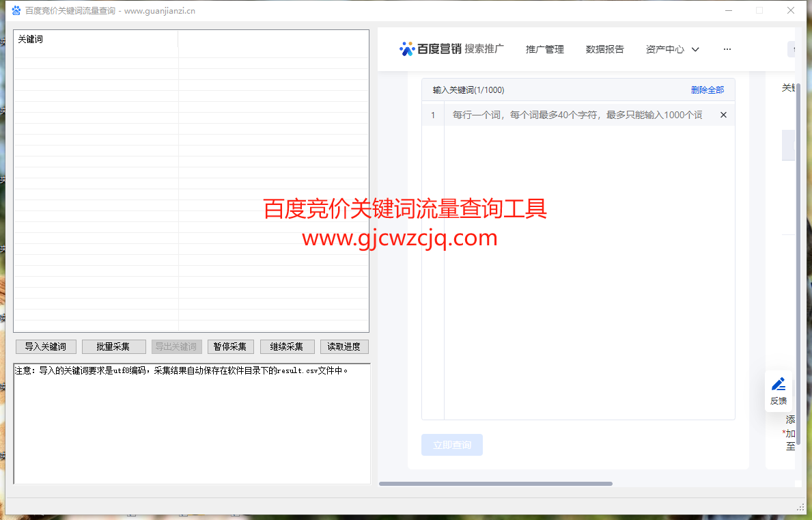Open the 推广管理 menu
The image size is (812, 520).
[x=545, y=49]
